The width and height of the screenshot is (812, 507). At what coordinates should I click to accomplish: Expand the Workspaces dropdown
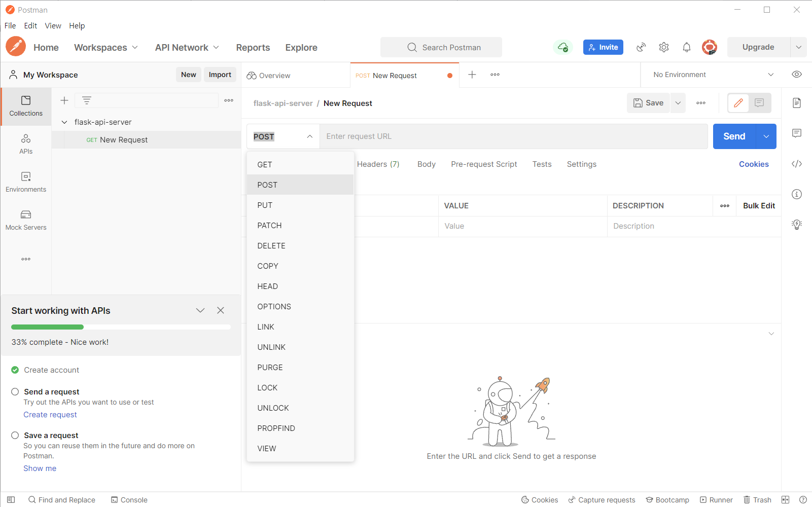click(x=106, y=47)
